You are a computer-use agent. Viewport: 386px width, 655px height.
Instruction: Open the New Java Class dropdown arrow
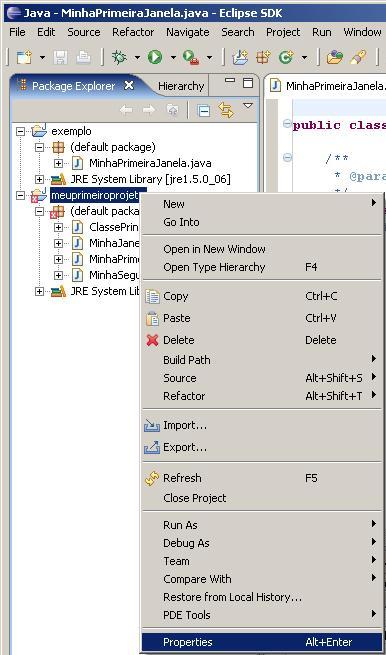pos(304,58)
